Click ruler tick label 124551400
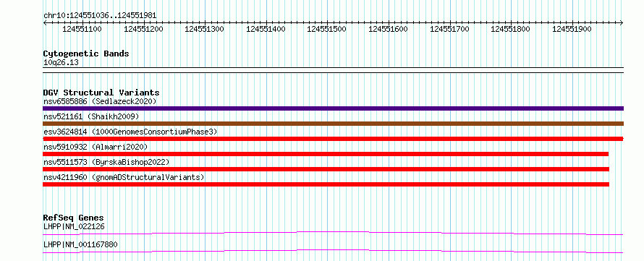The width and height of the screenshot is (644, 261). point(266,29)
